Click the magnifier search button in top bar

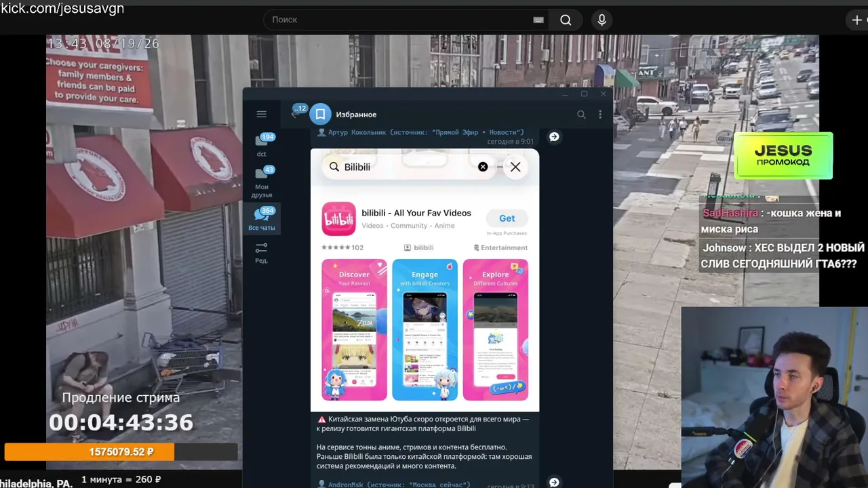point(566,20)
